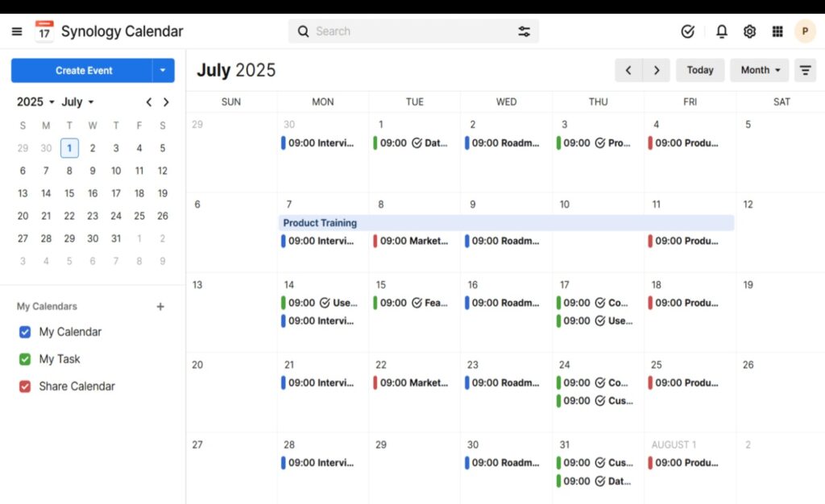Open the Tasks icon in top bar
Image resolution: width=825 pixels, height=504 pixels.
pos(687,31)
